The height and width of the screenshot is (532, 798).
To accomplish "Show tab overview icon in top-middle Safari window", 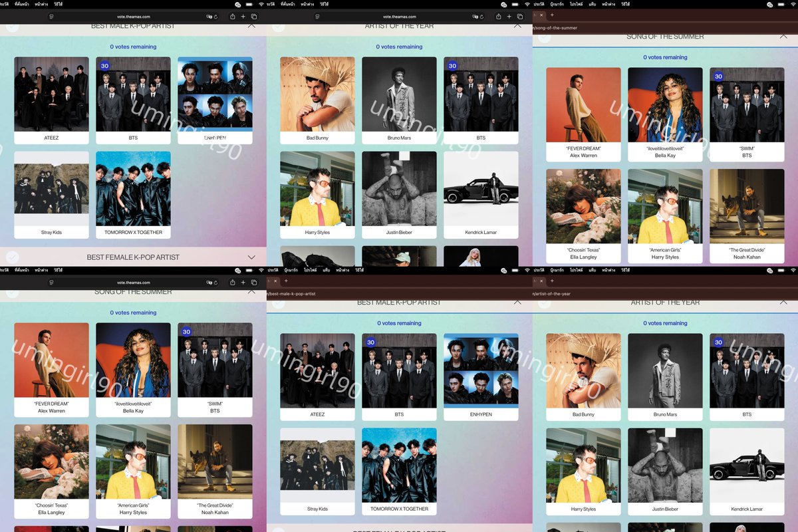I will coord(520,16).
